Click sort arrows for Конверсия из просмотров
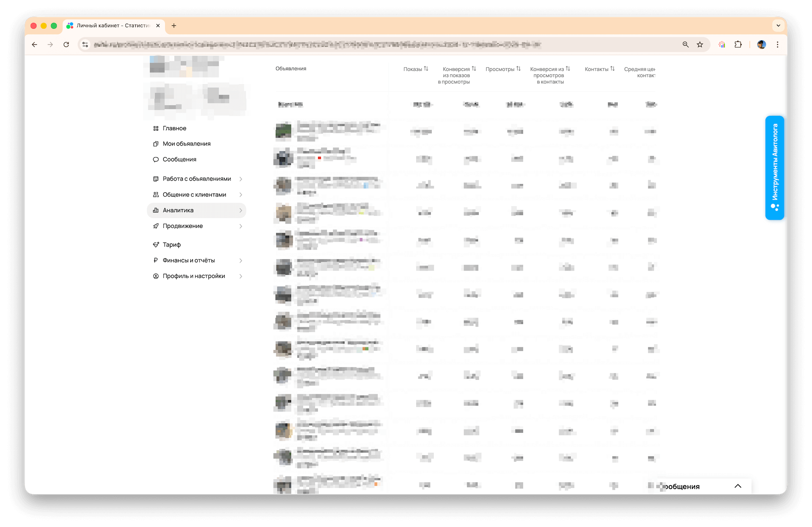The width and height of the screenshot is (812, 527). tap(568, 69)
